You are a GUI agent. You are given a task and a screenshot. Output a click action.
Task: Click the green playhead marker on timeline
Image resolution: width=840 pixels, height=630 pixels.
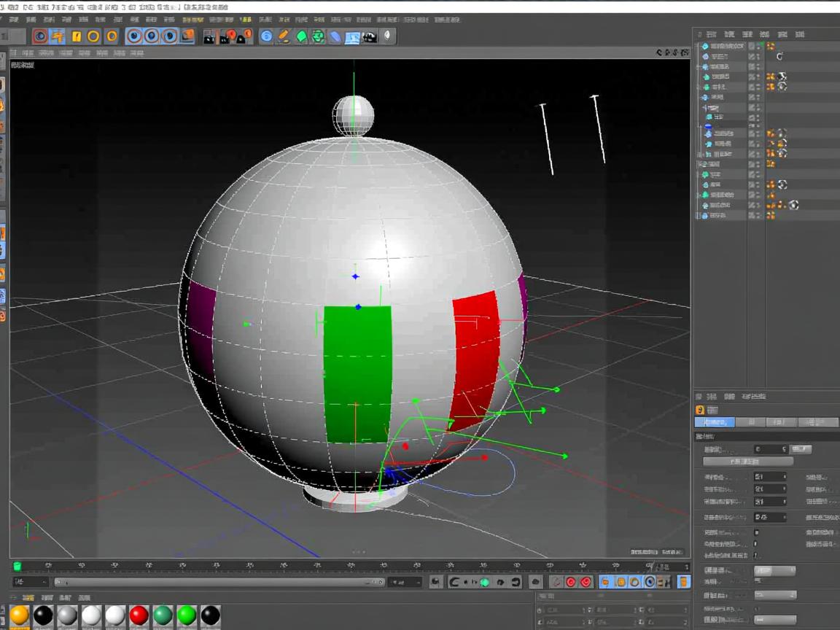(17, 566)
